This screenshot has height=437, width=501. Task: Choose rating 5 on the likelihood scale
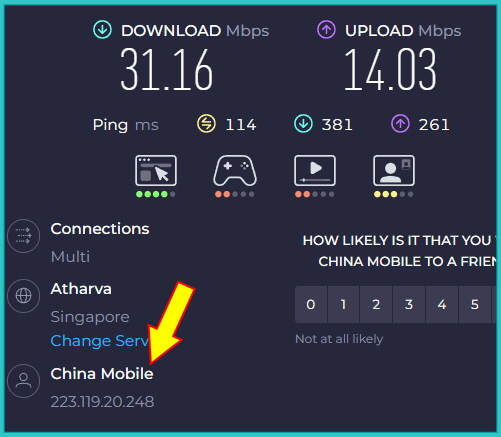pyautogui.click(x=475, y=304)
